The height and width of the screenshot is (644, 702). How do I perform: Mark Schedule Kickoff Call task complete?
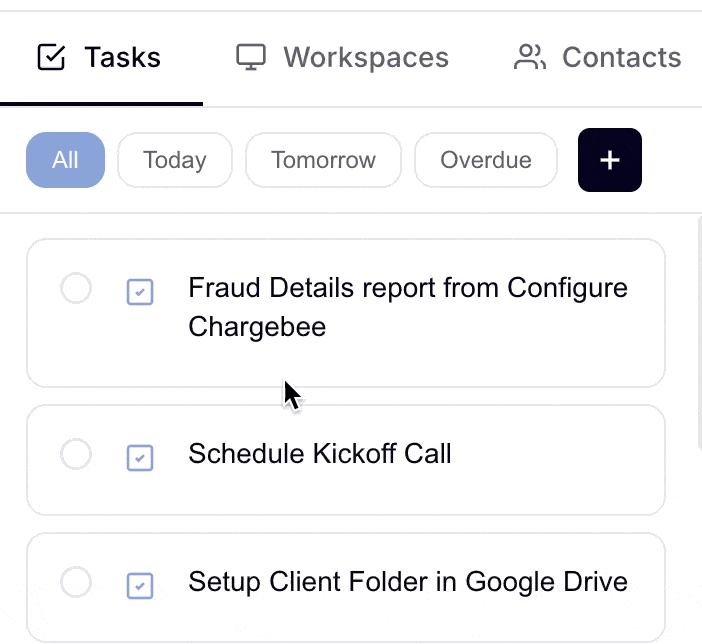tap(76, 454)
